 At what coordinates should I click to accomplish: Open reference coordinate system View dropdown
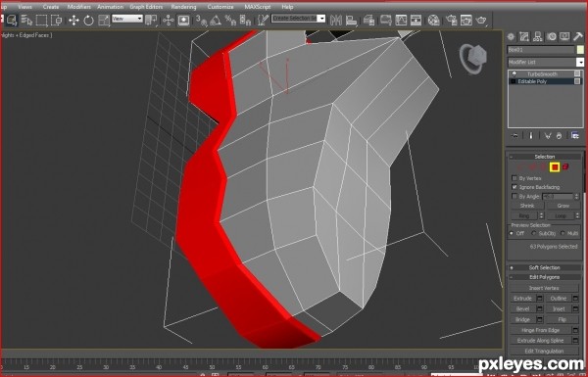pyautogui.click(x=127, y=19)
